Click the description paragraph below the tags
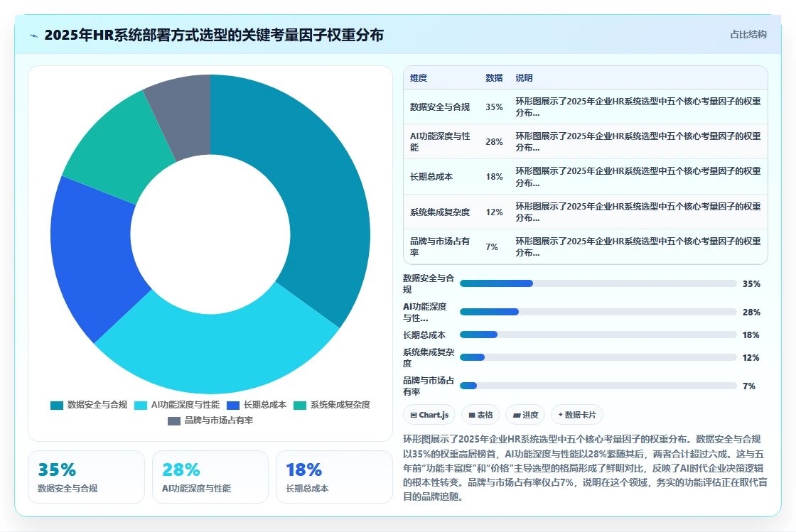Viewport: 796px width, 532px height. tap(585, 467)
